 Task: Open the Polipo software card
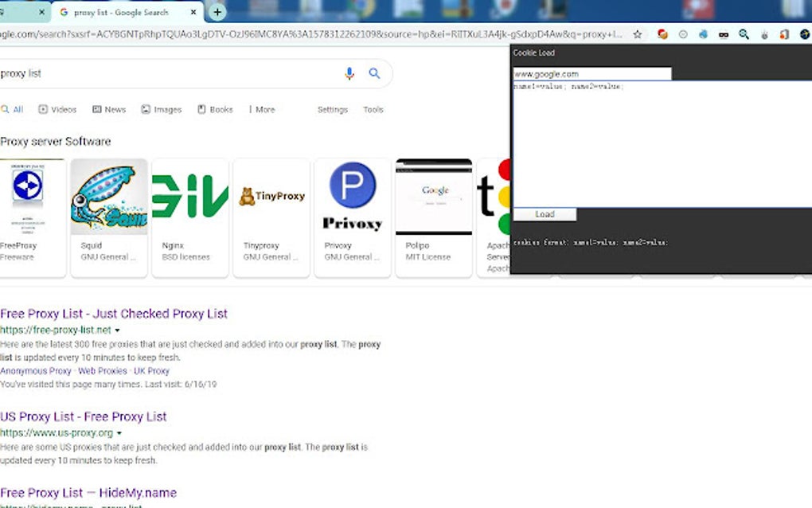434,217
